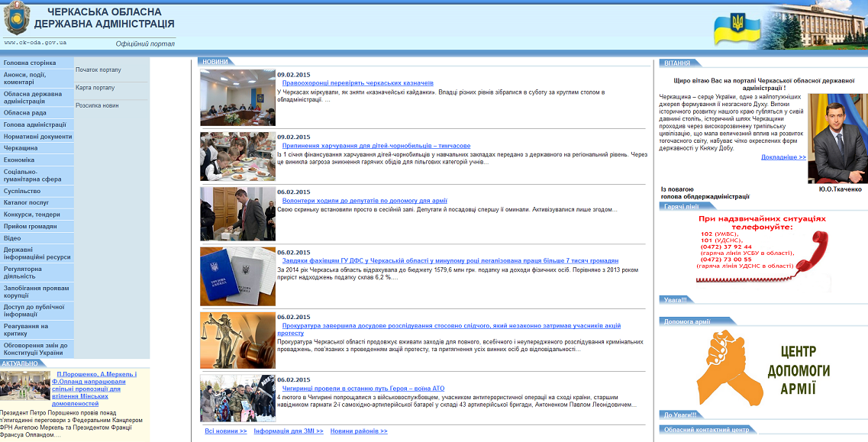Open Головна сторінка in left menu
This screenshot has width=868, height=442.
30,63
